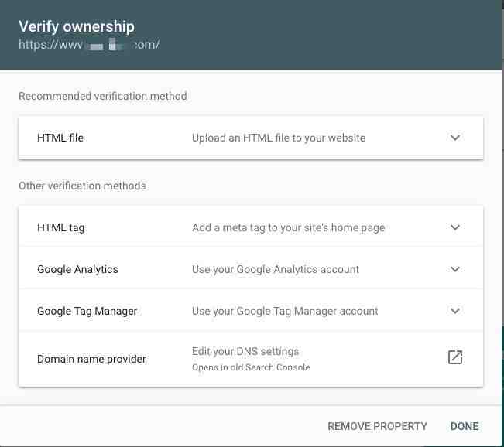Select the Domain name provider label
Viewport: 504px width, 447px height.
(91, 359)
